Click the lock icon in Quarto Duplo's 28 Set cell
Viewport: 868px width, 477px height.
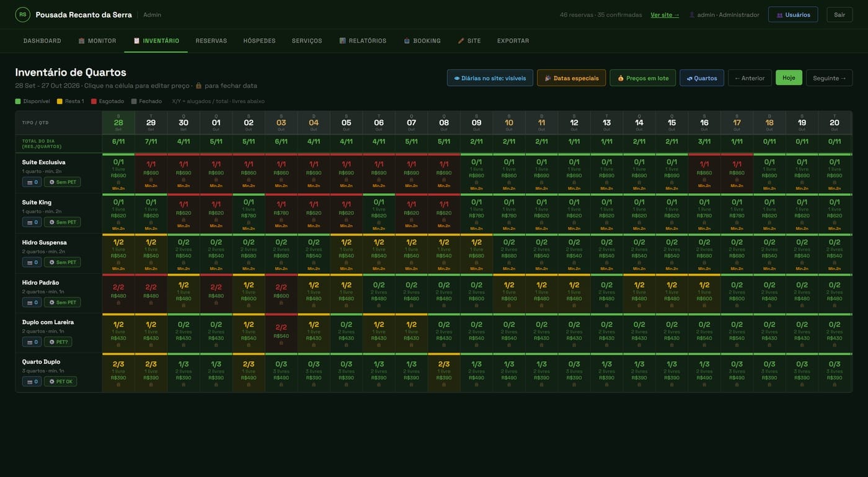tap(118, 384)
